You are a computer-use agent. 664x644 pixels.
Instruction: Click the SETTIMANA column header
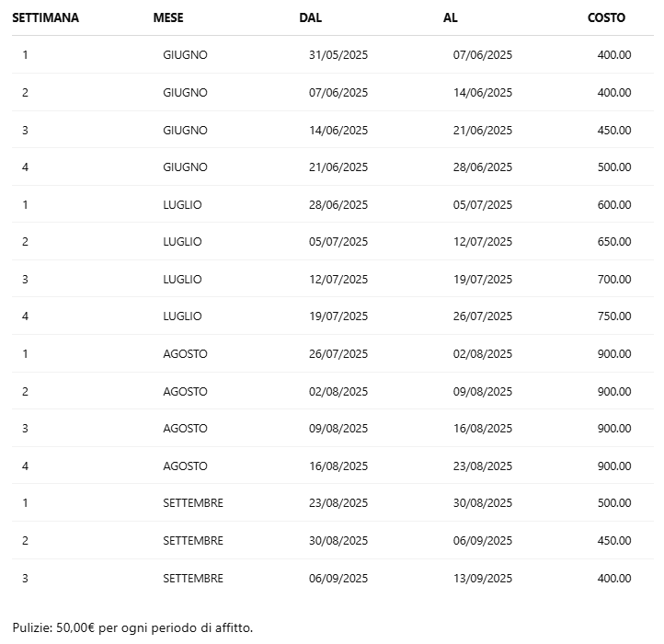45,17
